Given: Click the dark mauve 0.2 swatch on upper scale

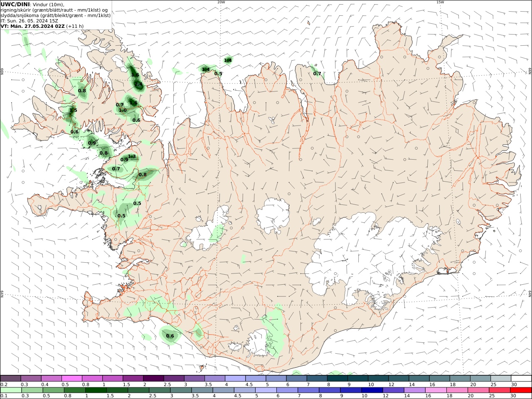Looking at the screenshot, I should 11,379.
